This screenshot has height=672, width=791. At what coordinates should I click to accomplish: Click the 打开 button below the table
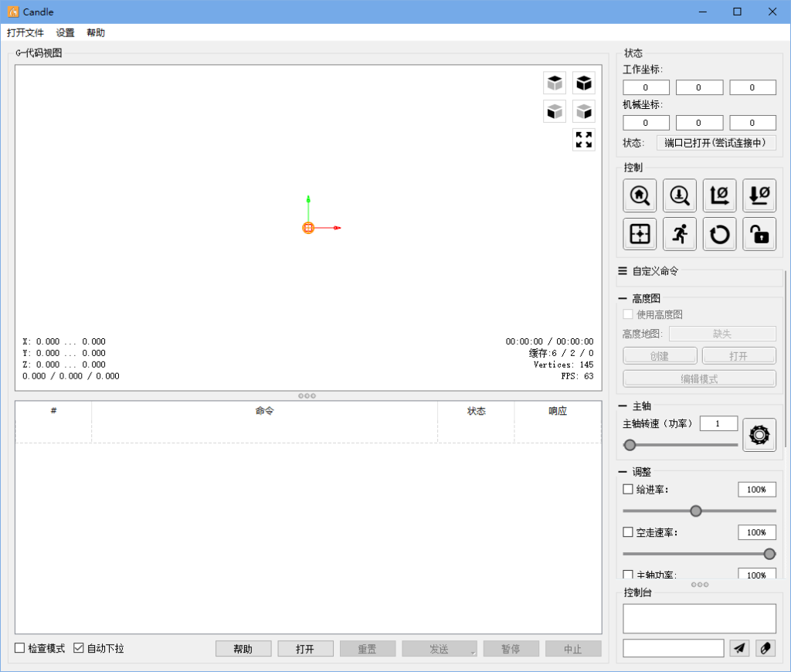click(305, 649)
